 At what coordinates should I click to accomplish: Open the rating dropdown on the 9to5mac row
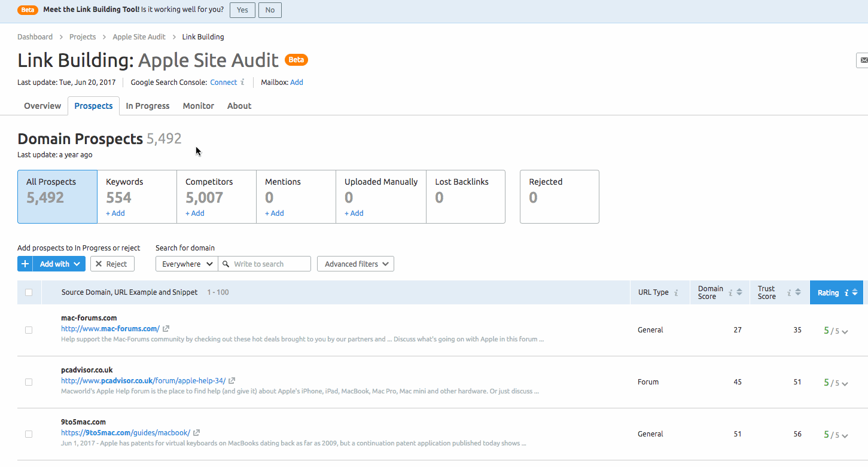844,435
